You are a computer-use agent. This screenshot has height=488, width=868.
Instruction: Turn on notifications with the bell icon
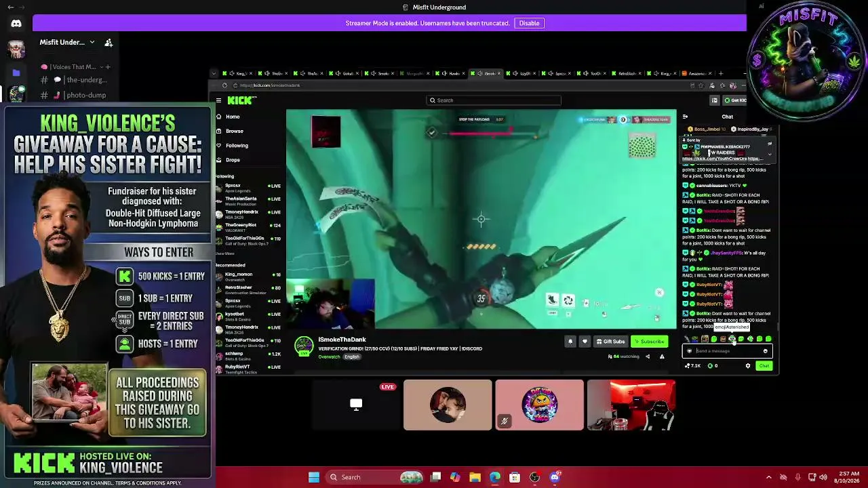(x=570, y=342)
